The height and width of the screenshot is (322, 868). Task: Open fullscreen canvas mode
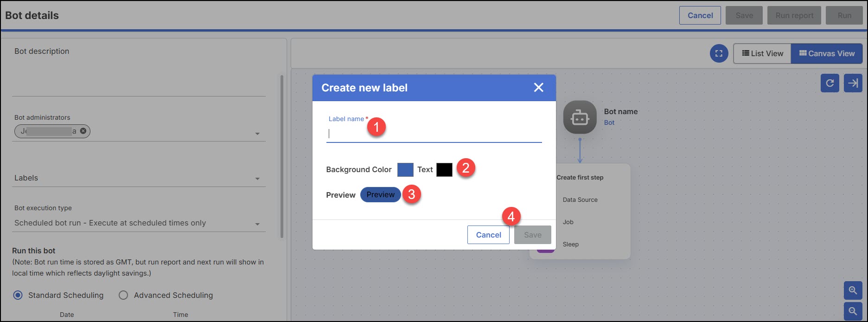719,53
